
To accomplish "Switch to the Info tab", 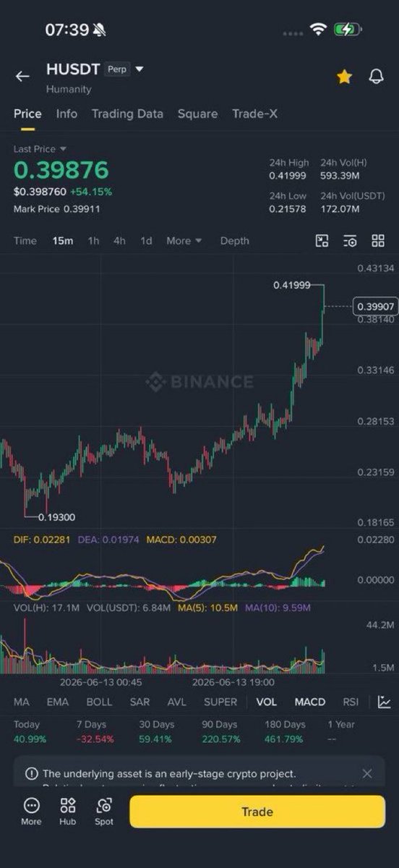I will (x=66, y=114).
